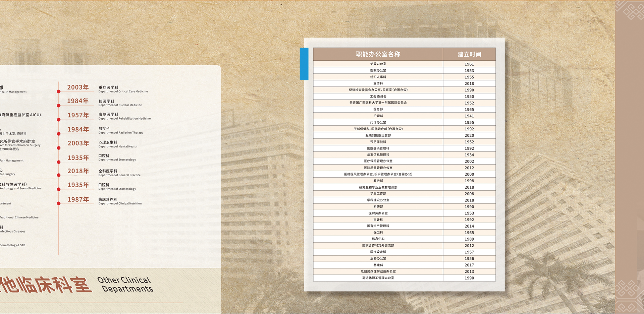644x314 pixels.
Task: Select the 医疗保险管理办公室 cell
Action: point(378,161)
